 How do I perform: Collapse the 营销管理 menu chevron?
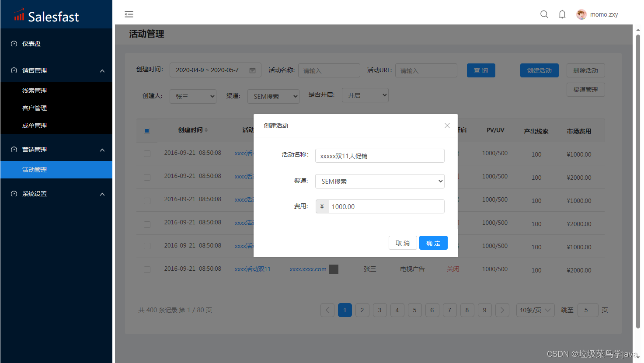[102, 150]
